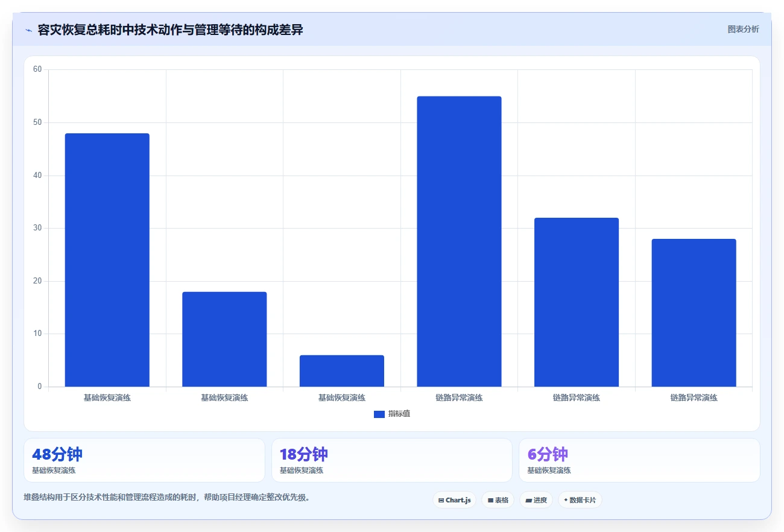This screenshot has width=784, height=532.
Task: Open the 48分钟 data card
Action: pyautogui.click(x=144, y=460)
